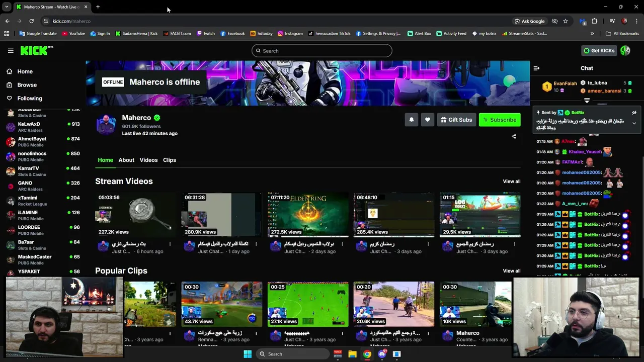Click the KICK logo

coord(36,51)
